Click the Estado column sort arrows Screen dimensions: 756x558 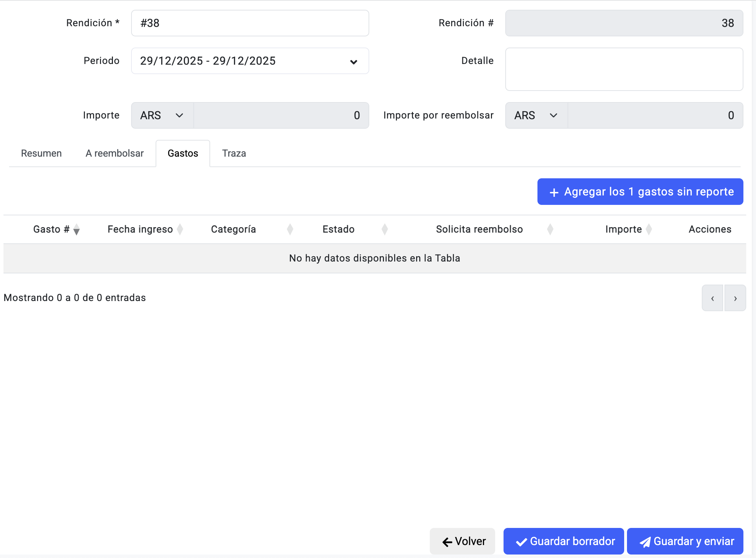(385, 229)
